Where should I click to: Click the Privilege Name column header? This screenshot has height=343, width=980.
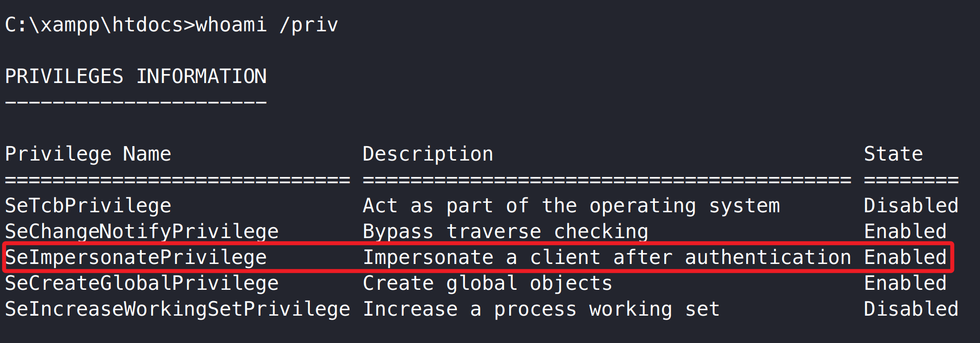[88, 154]
